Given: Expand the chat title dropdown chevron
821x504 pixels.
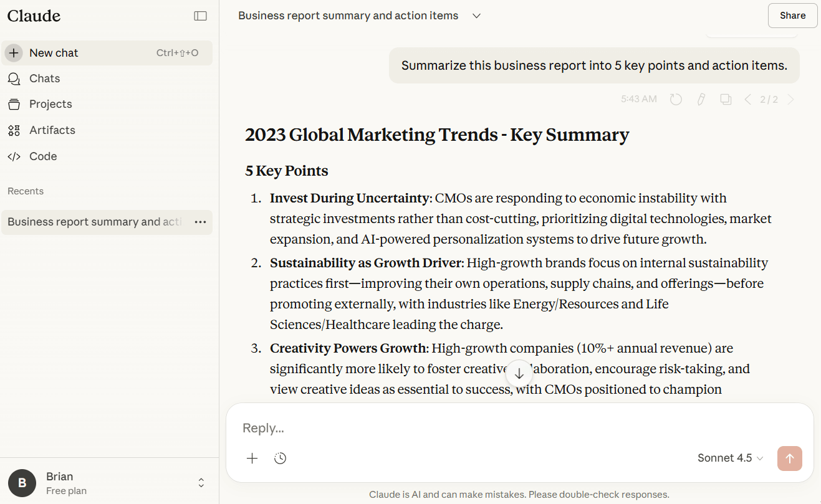Looking at the screenshot, I should (476, 16).
